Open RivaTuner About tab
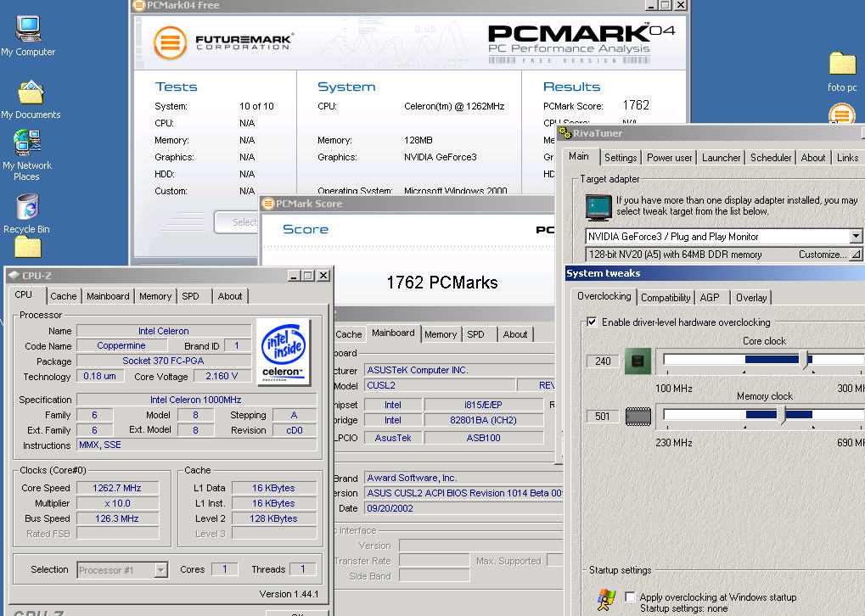Viewport: 865px width, 616px height. click(x=812, y=158)
